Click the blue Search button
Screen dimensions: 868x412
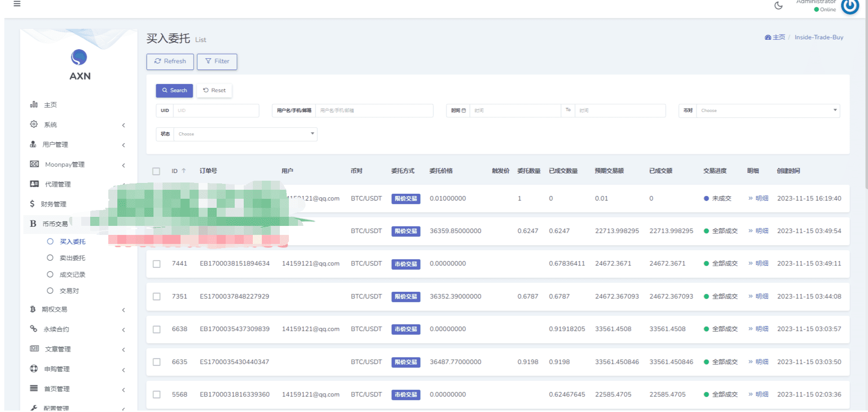pyautogui.click(x=174, y=90)
